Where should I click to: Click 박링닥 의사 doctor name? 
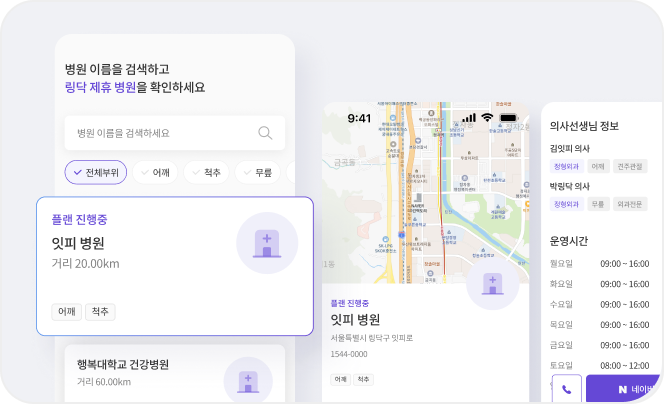tap(570, 186)
